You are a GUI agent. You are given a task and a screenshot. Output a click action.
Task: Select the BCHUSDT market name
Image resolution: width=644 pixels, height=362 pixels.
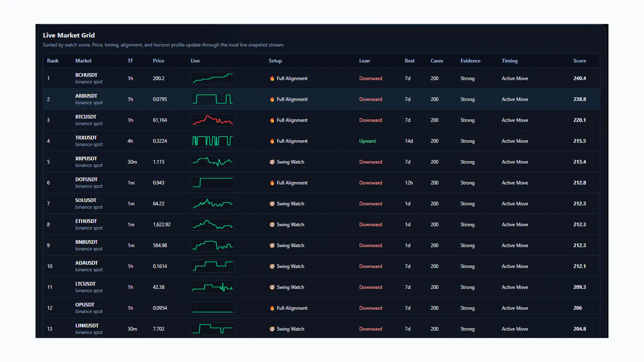86,75
